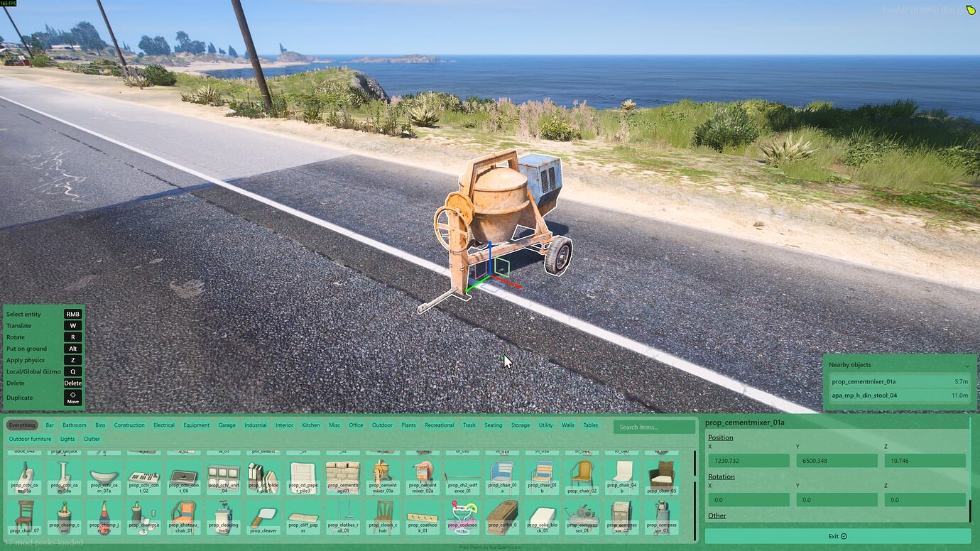980x551 pixels.
Task: Click the Search items input field
Action: pyautogui.click(x=653, y=426)
